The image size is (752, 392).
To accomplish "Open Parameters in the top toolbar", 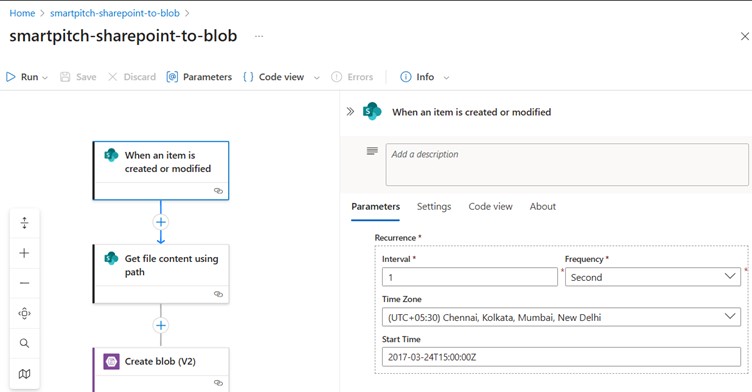I will coord(199,77).
